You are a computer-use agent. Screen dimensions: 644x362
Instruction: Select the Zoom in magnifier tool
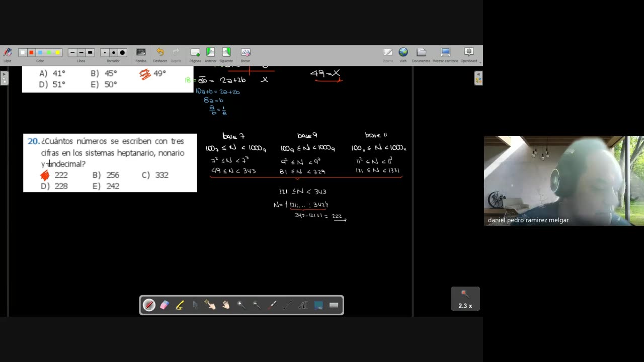(242, 305)
